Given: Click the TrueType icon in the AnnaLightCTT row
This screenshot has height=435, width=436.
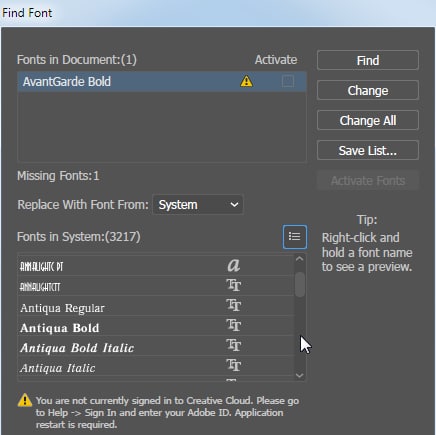Looking at the screenshot, I should click(234, 285).
